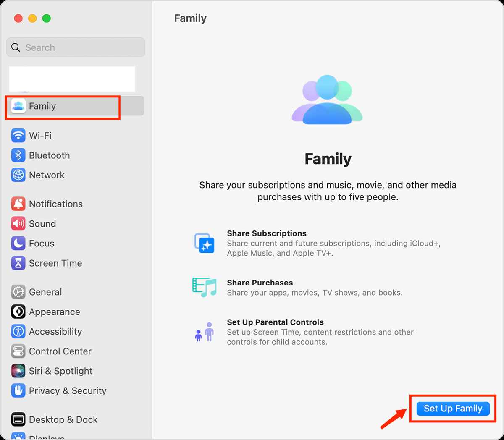Click the Share Purchases media icon
The image size is (504, 440).
(205, 287)
